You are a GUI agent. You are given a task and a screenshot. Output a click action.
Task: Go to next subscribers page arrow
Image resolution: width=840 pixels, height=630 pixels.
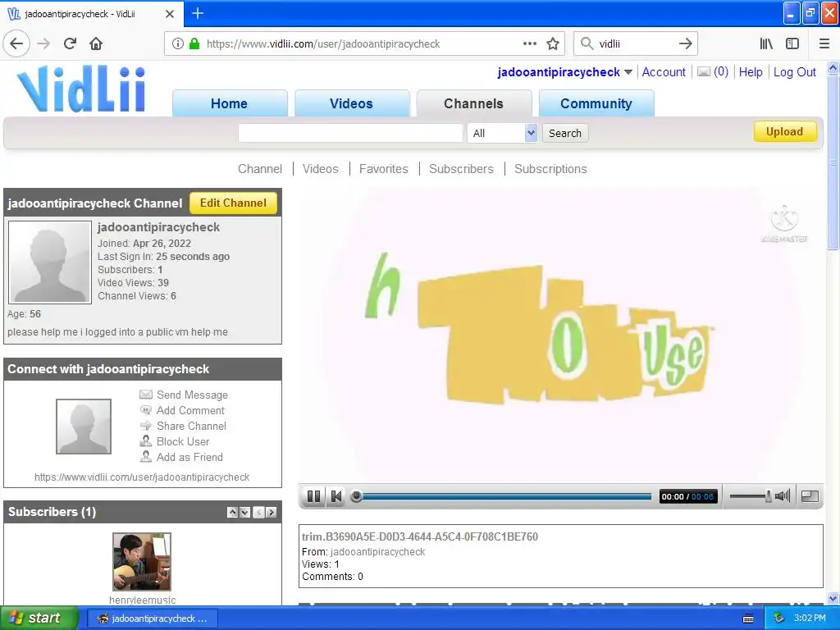[x=272, y=513]
